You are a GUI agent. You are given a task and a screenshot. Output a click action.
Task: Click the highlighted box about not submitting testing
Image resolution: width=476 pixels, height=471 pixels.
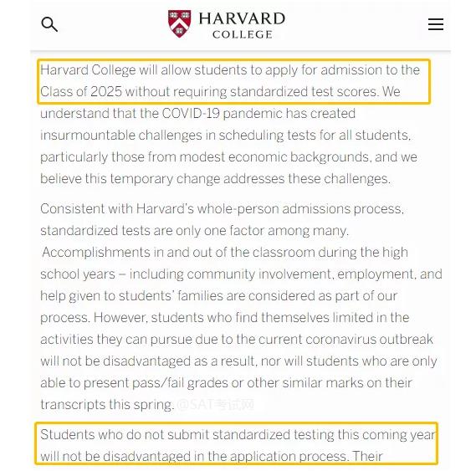tap(236, 443)
